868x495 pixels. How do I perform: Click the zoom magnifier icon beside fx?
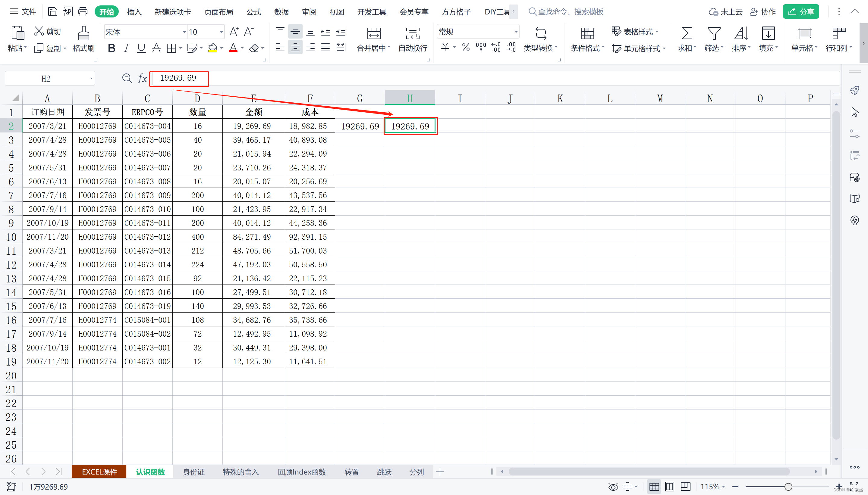point(127,79)
